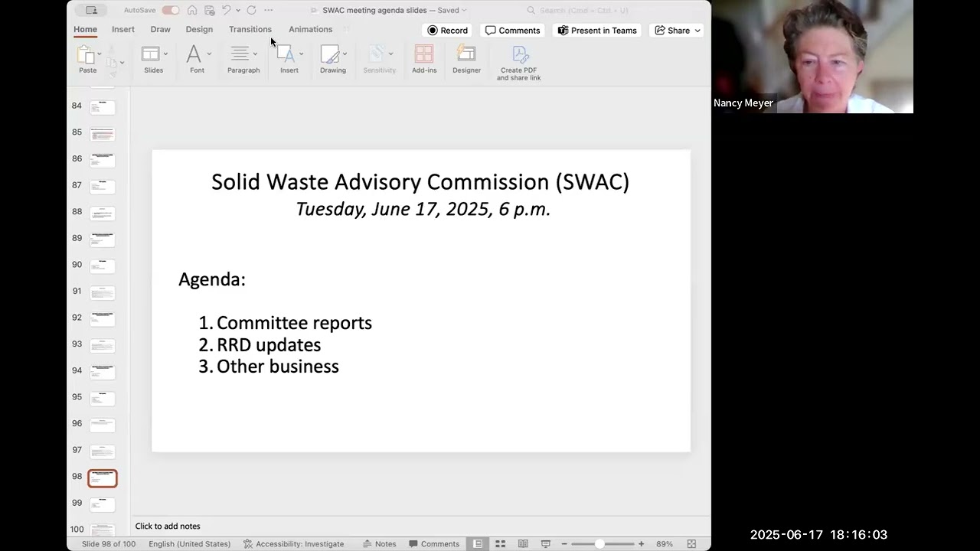Viewport: 980px width, 551px height.
Task: Start Slide Show from status bar icon
Action: click(x=546, y=544)
